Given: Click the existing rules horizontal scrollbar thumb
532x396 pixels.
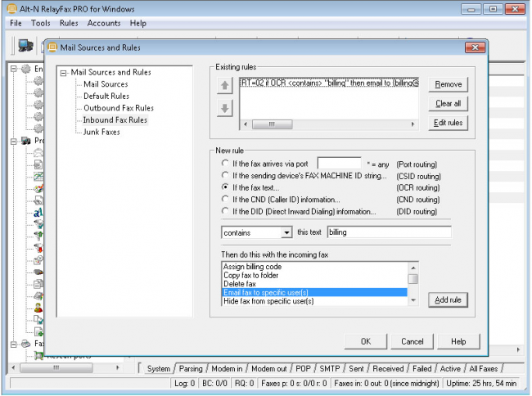Looking at the screenshot, I should (272, 124).
